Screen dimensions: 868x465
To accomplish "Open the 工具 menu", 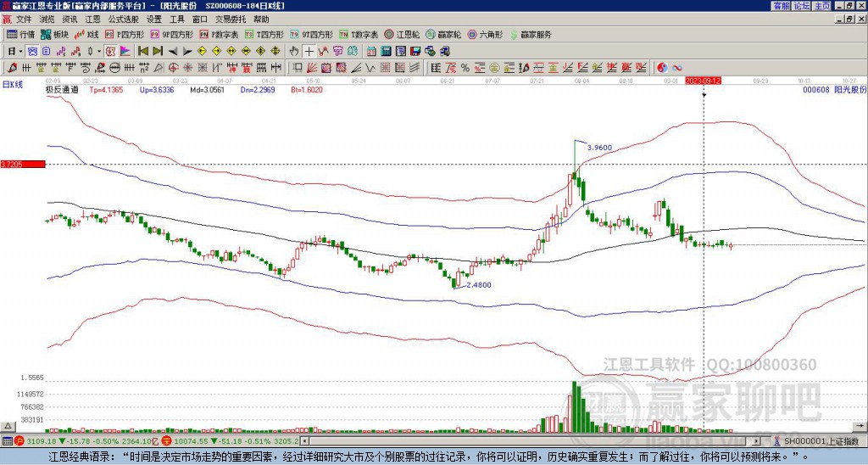I will point(177,20).
